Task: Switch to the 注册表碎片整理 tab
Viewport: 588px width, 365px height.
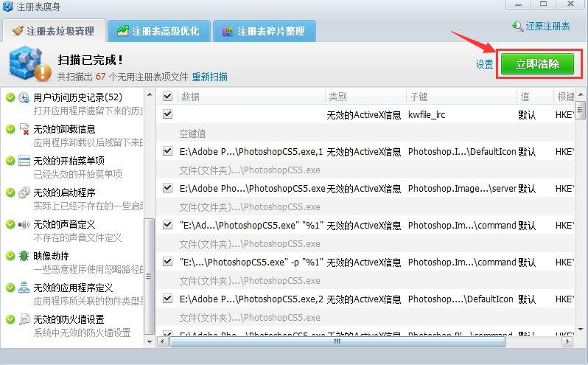Action: pyautogui.click(x=263, y=31)
